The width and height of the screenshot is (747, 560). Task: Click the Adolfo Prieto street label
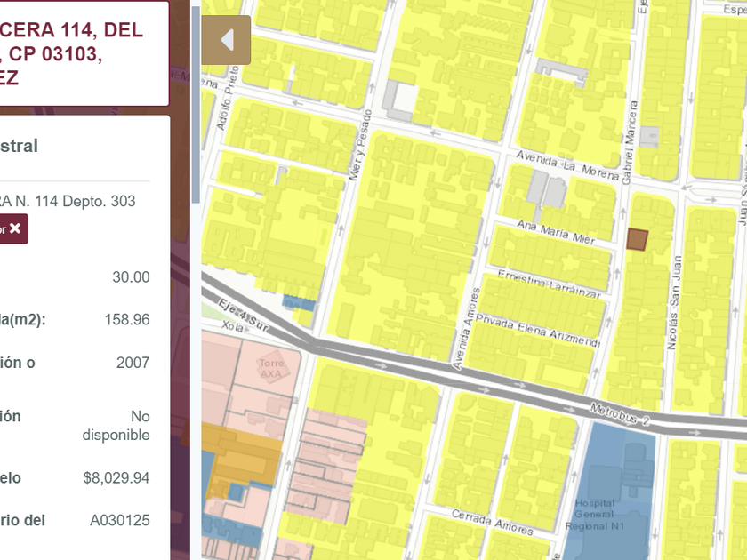point(228,98)
